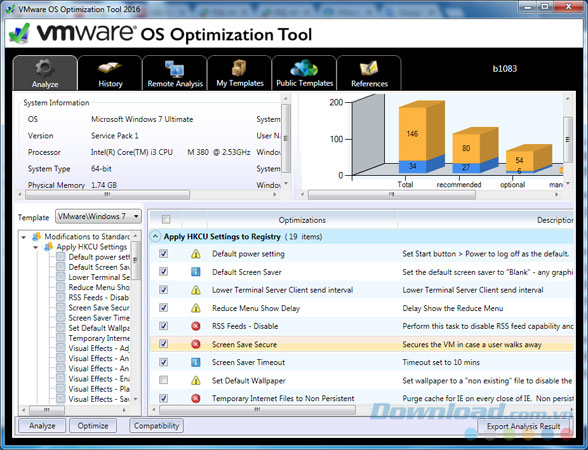Select Temporary Interne item in template tree
588x450 pixels.
99,338
